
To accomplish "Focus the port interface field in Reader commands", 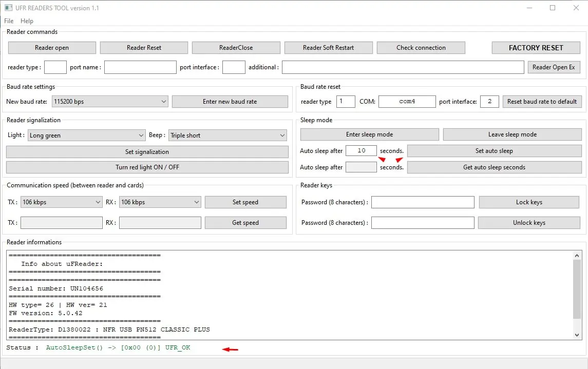I will [x=234, y=67].
